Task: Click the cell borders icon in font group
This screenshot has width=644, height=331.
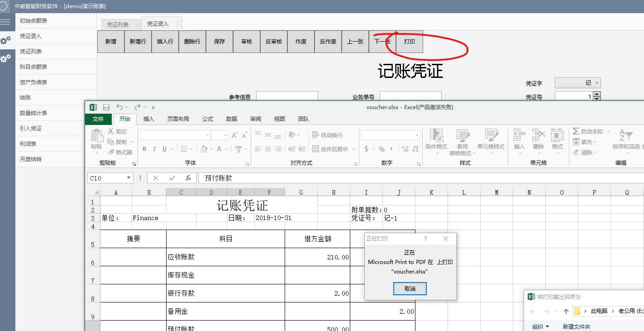Action: [184, 149]
